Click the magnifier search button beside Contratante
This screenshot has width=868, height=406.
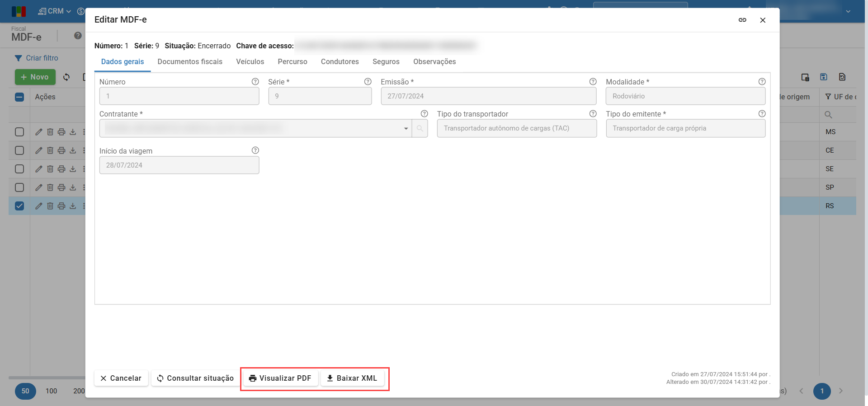click(x=420, y=129)
